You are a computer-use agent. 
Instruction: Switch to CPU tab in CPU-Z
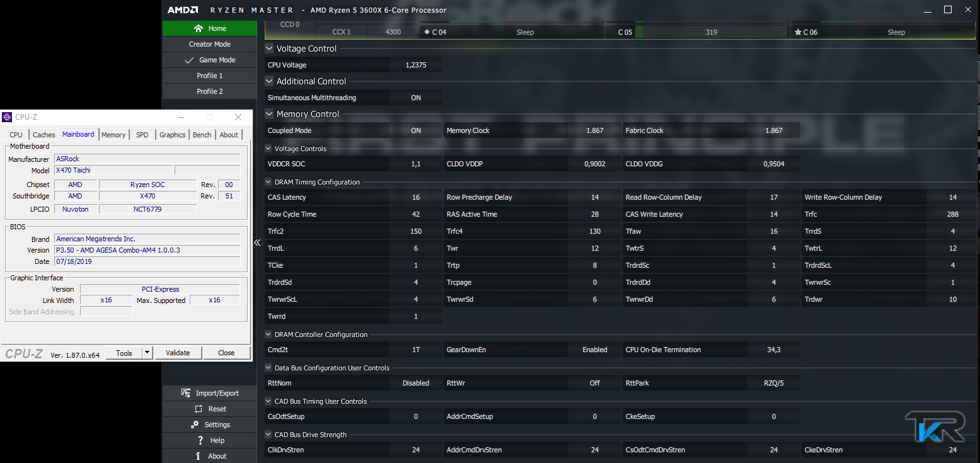[x=16, y=135]
